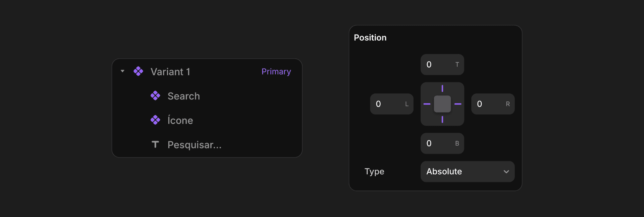Toggle the top pin constraint line
644x217 pixels.
(442, 88)
